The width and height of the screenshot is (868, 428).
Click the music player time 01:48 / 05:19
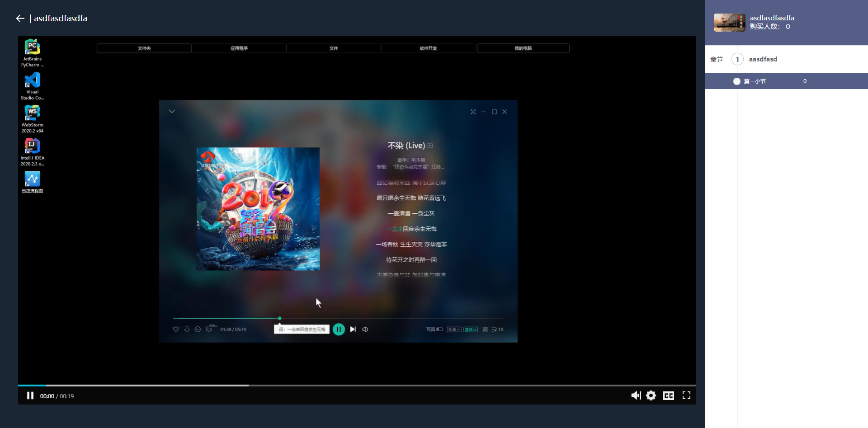coord(233,329)
